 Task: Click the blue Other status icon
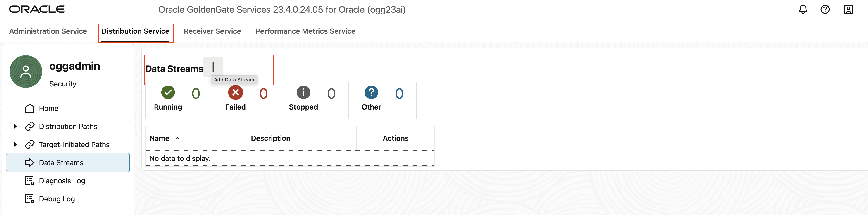[x=371, y=93]
